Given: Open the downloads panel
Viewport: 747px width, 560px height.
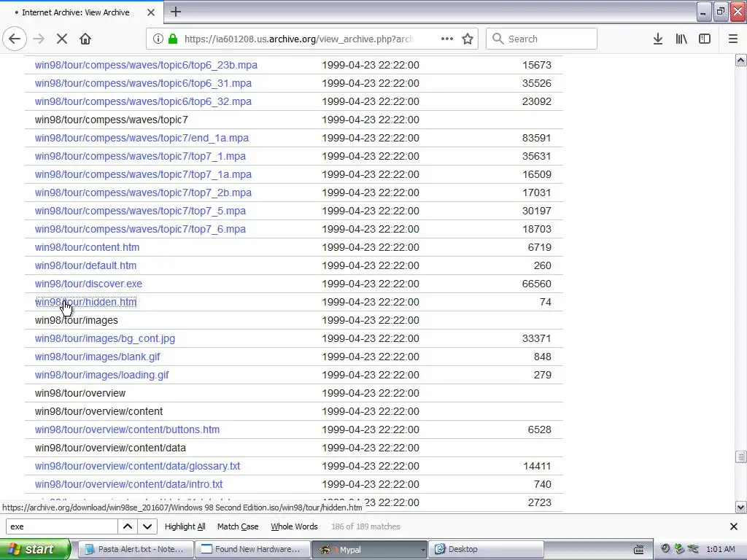Looking at the screenshot, I should (x=658, y=39).
